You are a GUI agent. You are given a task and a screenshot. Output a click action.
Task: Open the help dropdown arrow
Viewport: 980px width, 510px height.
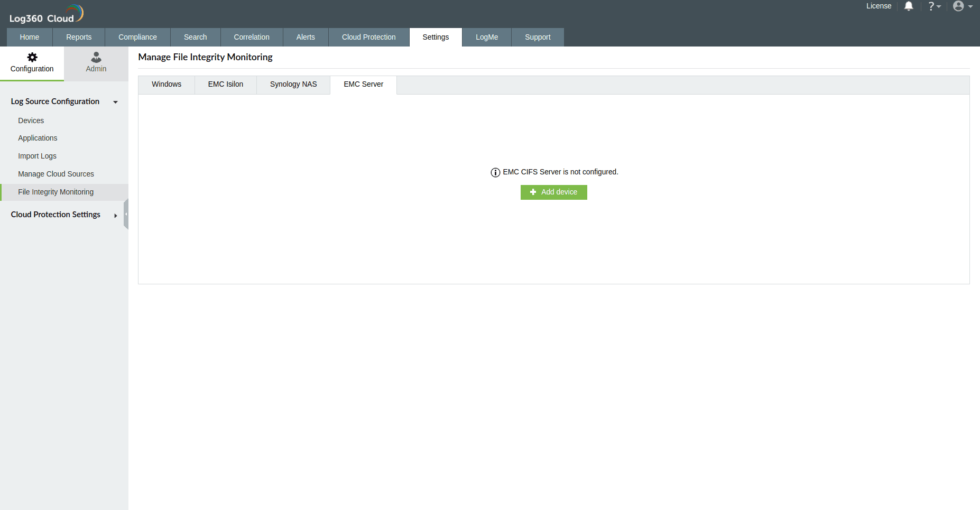[939, 7]
